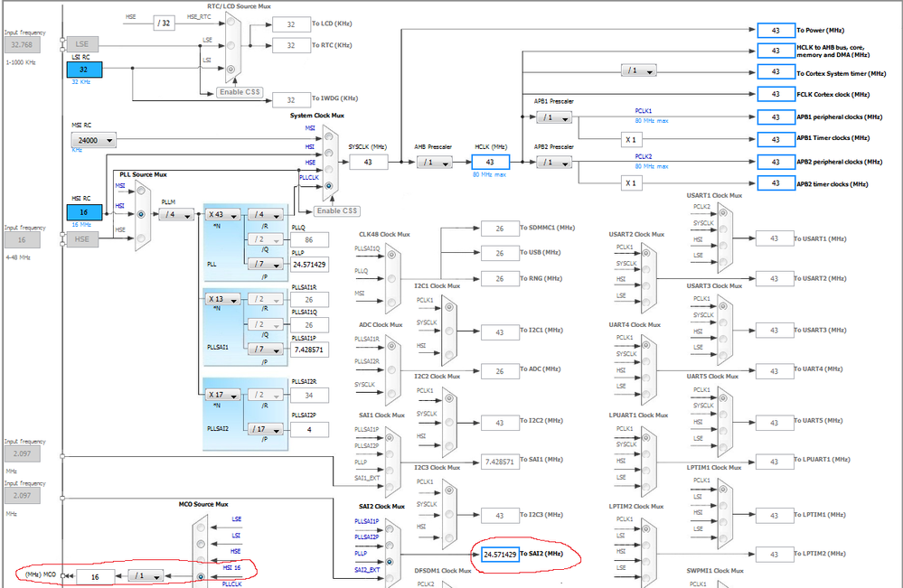Pick PLLSAI1Q in CLK48 Clock Mux
Screen dimensions: 903x588
[x=391, y=255]
